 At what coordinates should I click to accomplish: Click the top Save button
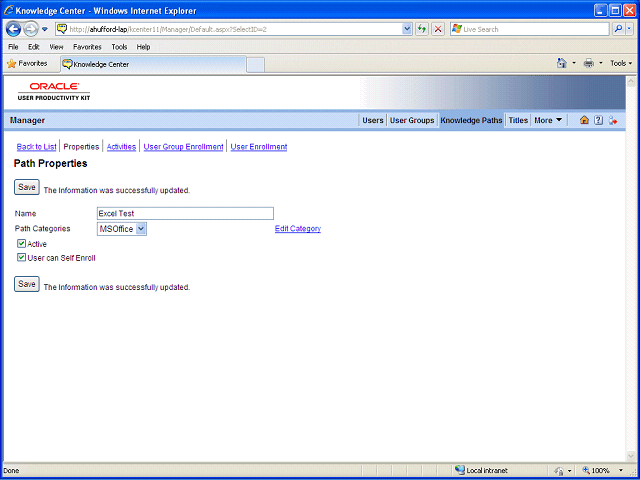(x=27, y=187)
